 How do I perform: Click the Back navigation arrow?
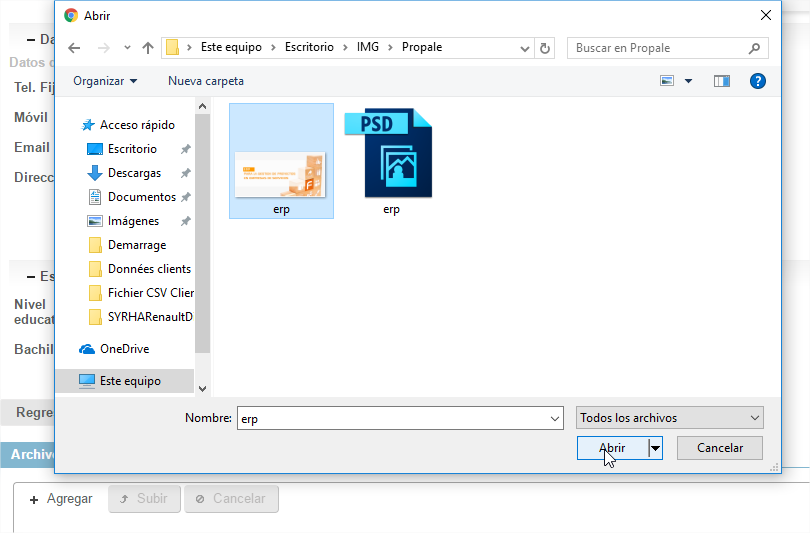pyautogui.click(x=74, y=48)
